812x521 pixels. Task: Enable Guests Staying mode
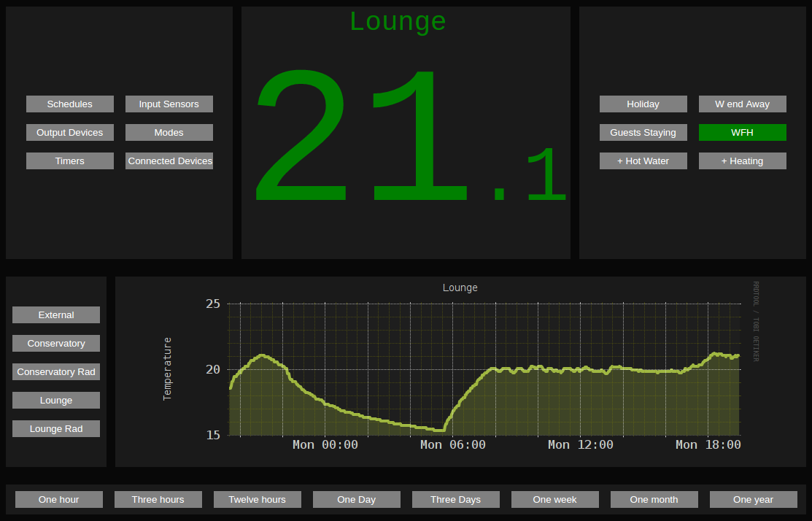click(x=643, y=132)
